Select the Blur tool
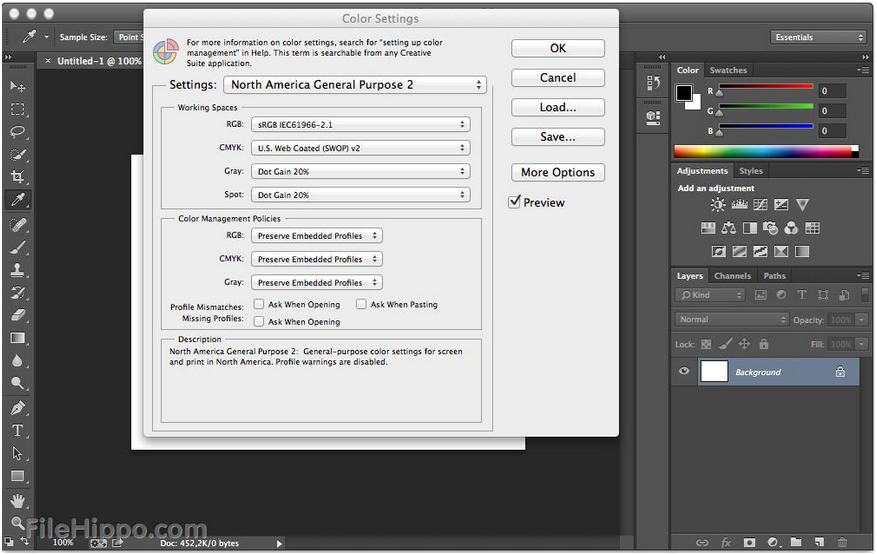 (17, 361)
